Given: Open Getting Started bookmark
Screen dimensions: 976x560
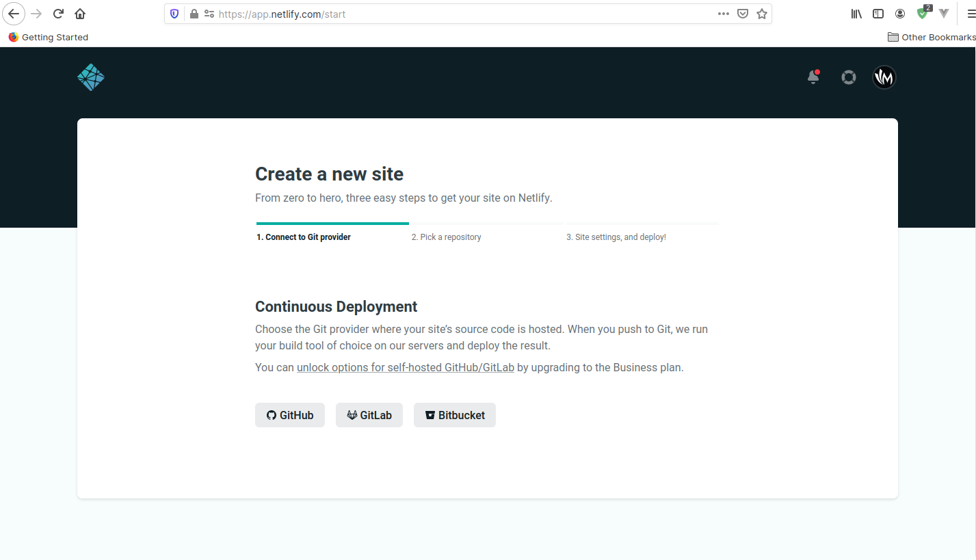Looking at the screenshot, I should click(48, 37).
